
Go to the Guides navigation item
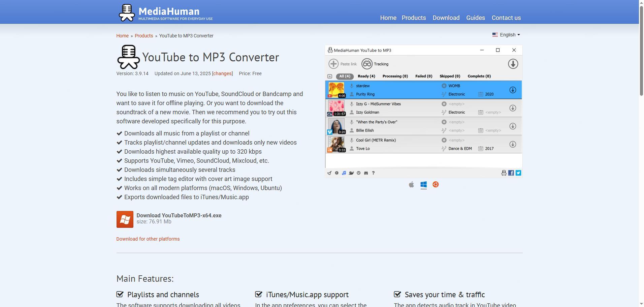point(475,18)
